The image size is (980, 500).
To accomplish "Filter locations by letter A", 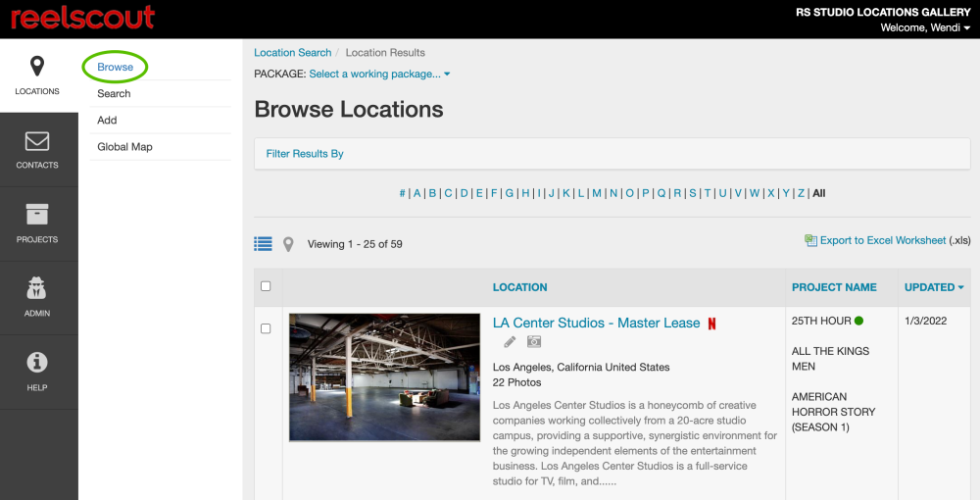I will point(416,193).
